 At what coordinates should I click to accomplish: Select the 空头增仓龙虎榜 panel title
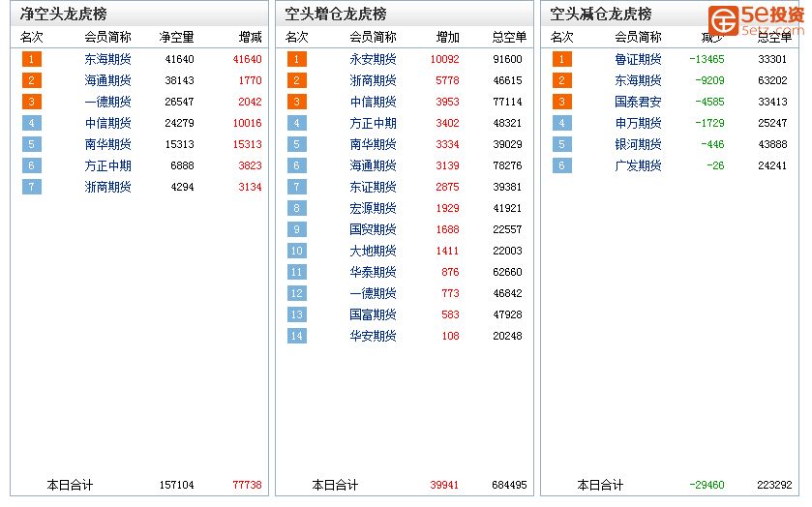tap(336, 14)
